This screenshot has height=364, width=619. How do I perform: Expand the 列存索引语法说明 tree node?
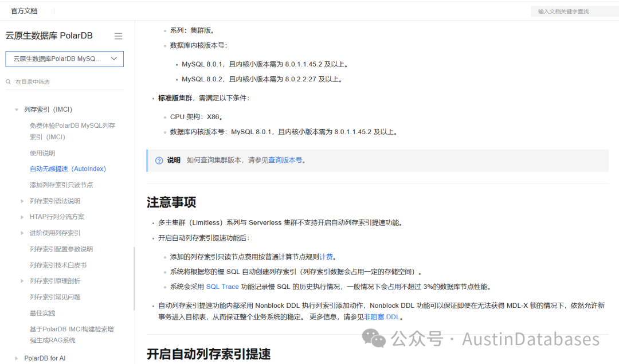tap(22, 201)
